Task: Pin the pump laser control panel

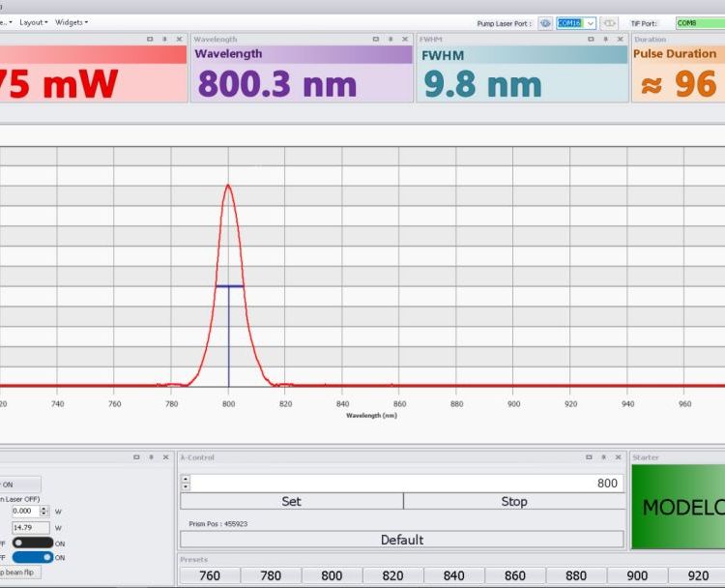Action: 151,457
